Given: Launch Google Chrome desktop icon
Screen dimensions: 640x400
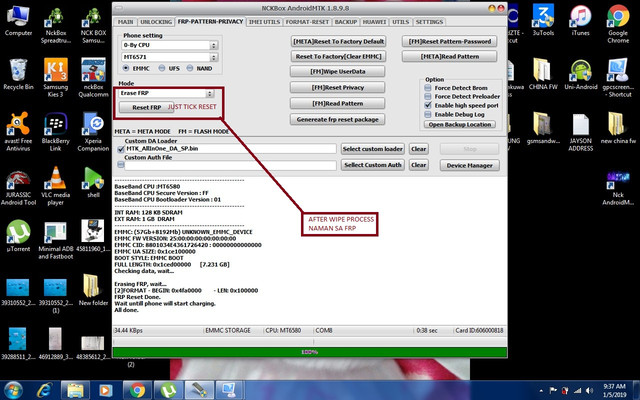Looking at the screenshot, I should click(x=618, y=24).
